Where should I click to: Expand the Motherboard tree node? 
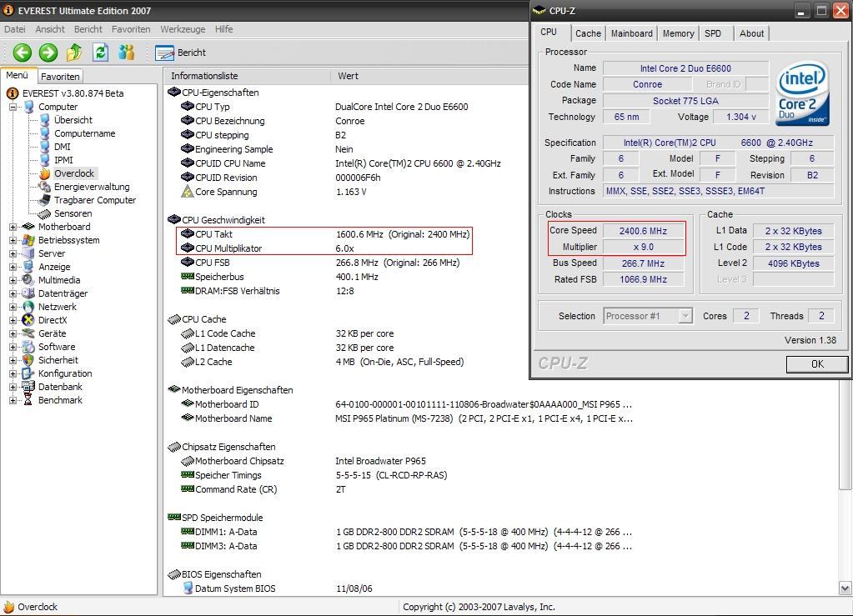coord(13,227)
